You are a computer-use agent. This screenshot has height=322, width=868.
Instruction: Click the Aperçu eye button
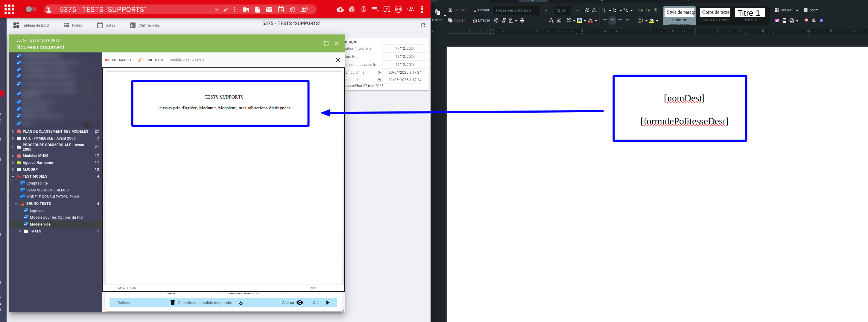click(293, 303)
